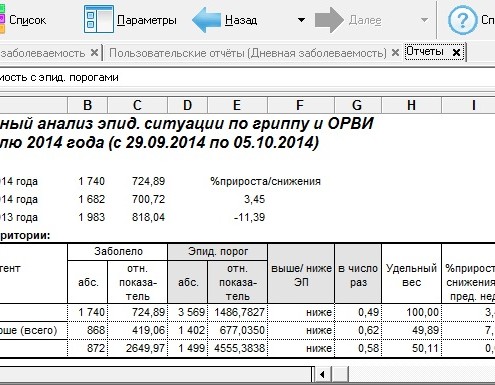This screenshot has width=495, height=385.
Task: Click the Параметры panel icon
Action: (99, 19)
